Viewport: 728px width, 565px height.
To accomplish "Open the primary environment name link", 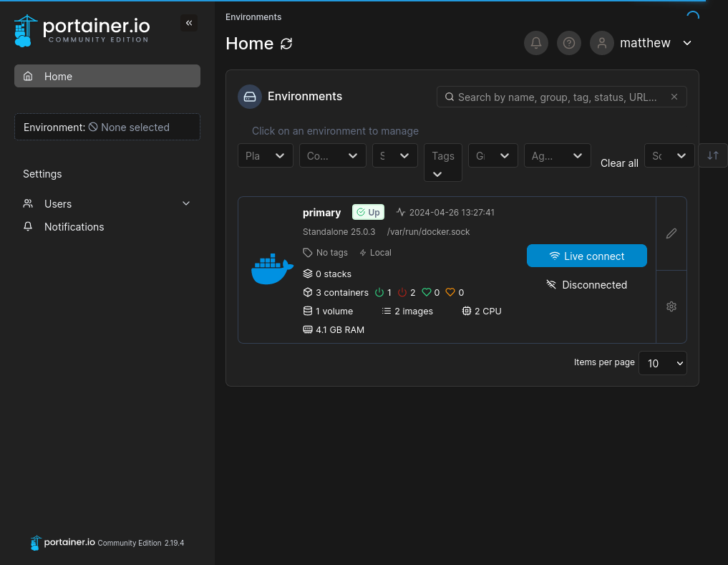I will [x=321, y=213].
